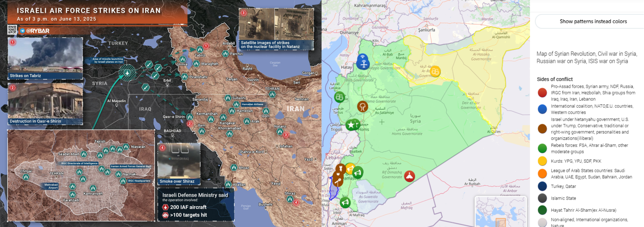
Task: Open the Strikes on Tabriz photo
Action: click(45, 58)
